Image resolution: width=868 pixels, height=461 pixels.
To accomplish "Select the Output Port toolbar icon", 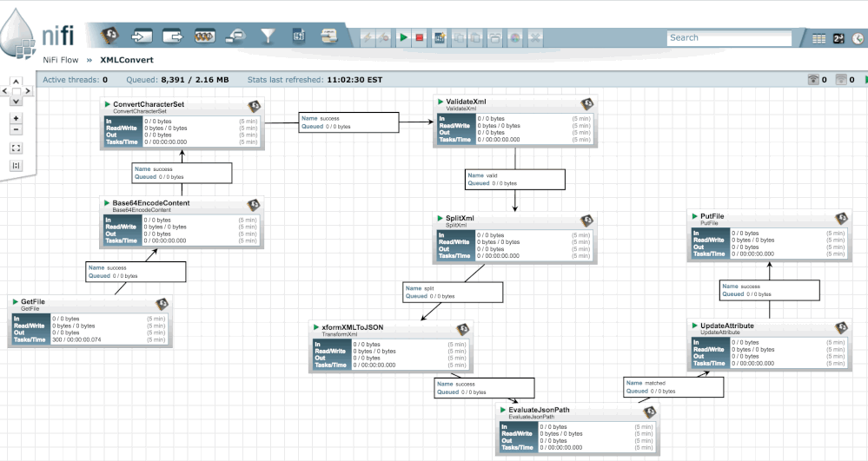I will point(173,37).
